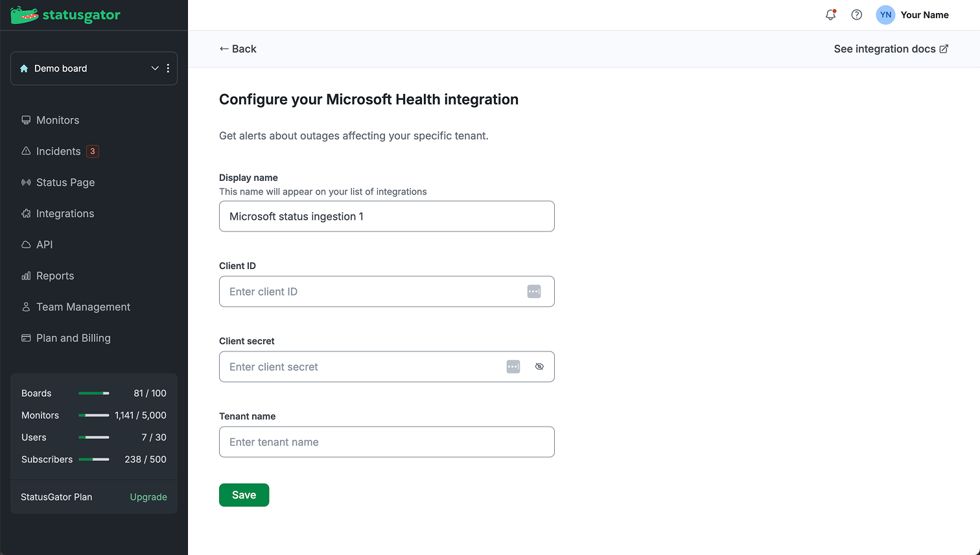
Task: Expand the Demo board dropdown chevron
Action: (x=155, y=68)
